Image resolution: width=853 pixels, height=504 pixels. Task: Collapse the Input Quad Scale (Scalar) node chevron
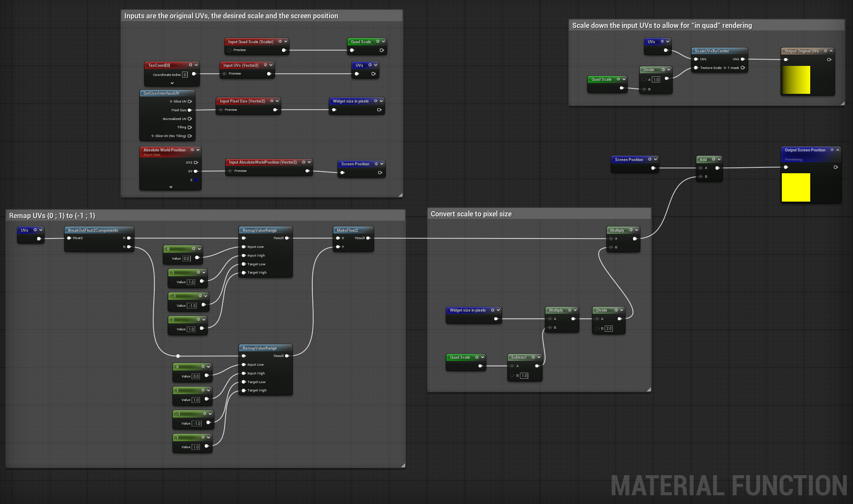pyautogui.click(x=285, y=41)
